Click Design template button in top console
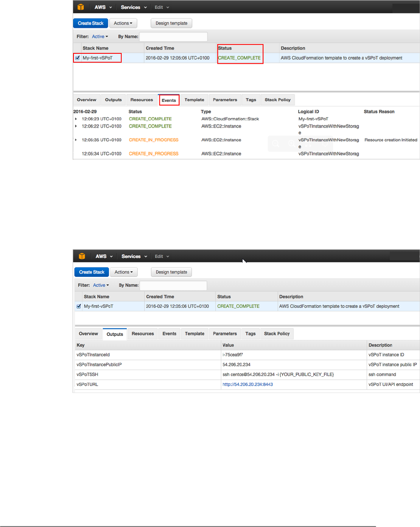 tap(171, 23)
